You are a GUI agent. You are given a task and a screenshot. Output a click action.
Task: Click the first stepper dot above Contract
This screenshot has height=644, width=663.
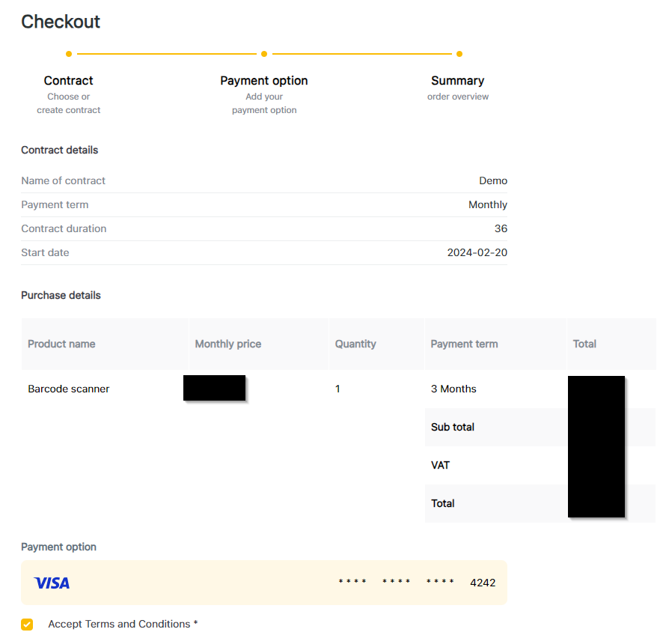[69, 54]
